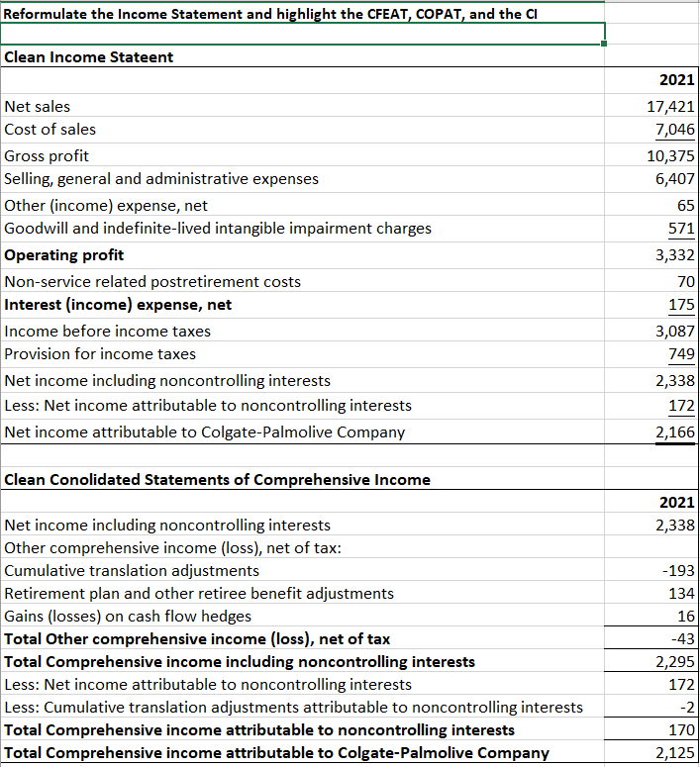
Task: Click 2,338 in the comprehensive income section
Action: (651, 525)
